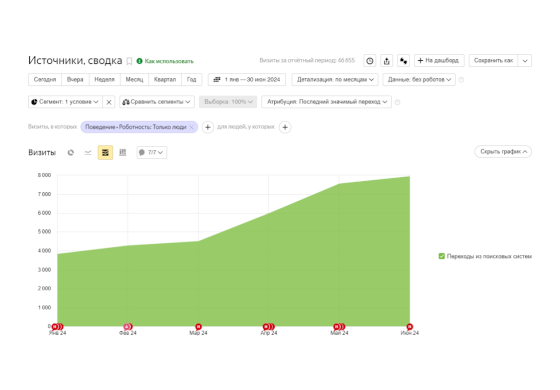Clear the segment with the X button
Image resolution: width=560 pixels, height=390 pixels.
109,102
